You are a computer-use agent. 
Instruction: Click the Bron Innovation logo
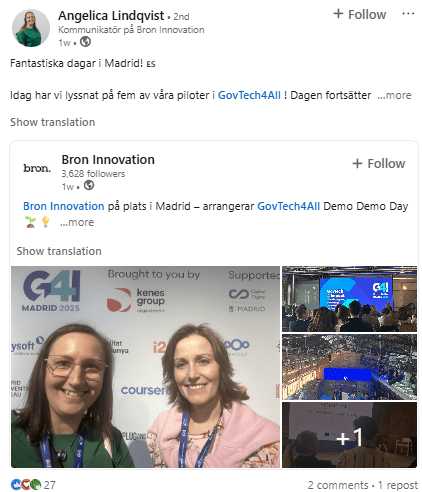[37, 168]
